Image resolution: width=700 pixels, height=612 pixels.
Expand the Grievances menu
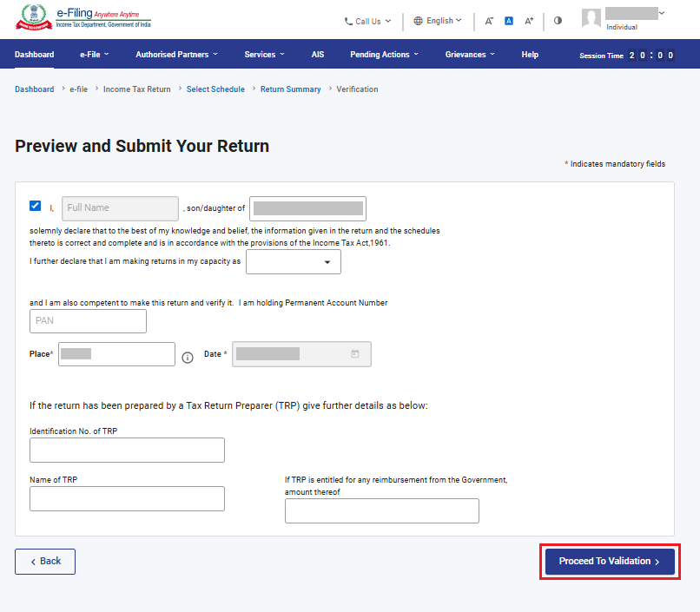[x=470, y=55]
